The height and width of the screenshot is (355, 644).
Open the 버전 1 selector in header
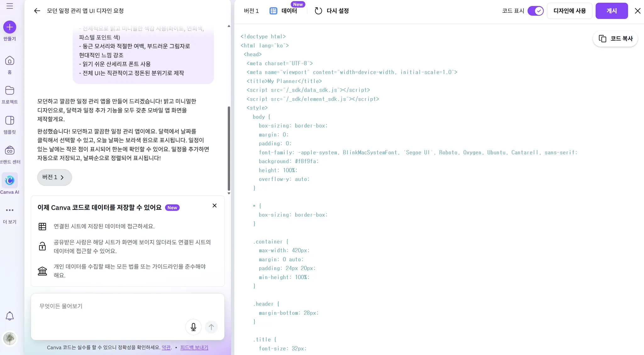tap(251, 11)
